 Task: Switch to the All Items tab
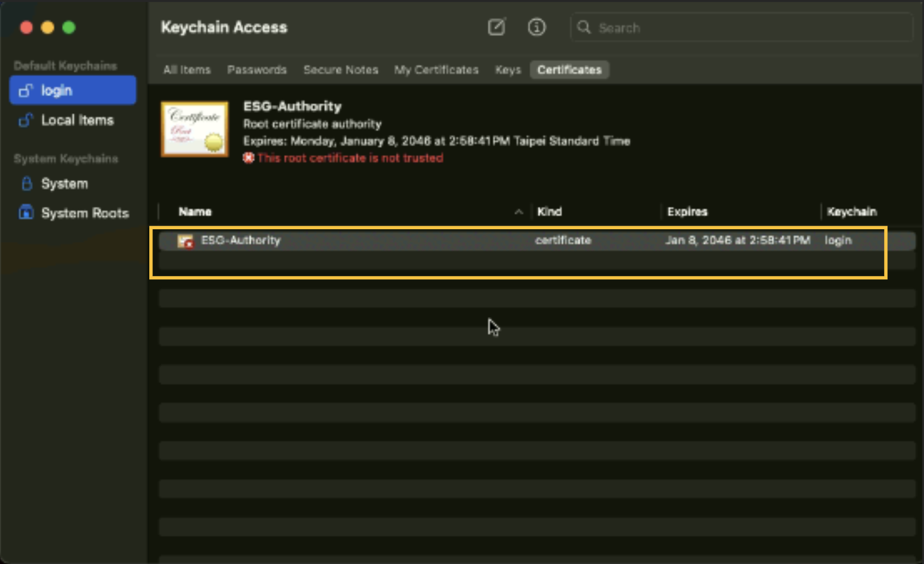point(187,70)
